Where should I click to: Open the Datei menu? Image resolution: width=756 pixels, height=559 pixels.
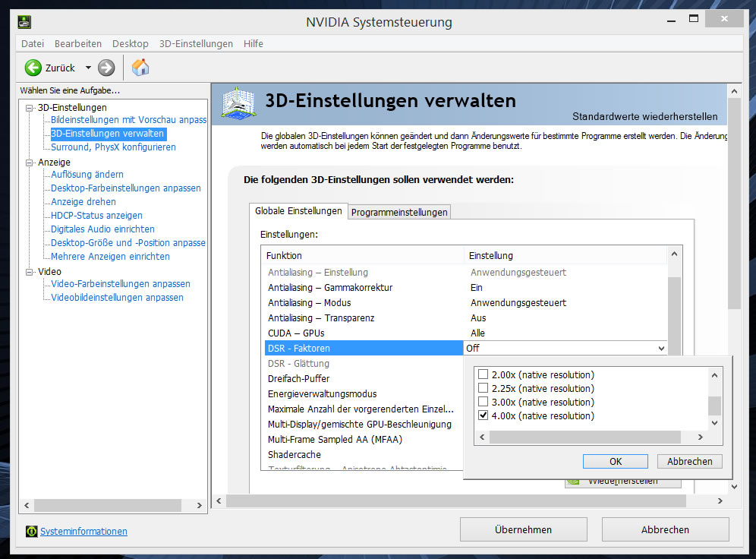coord(33,43)
